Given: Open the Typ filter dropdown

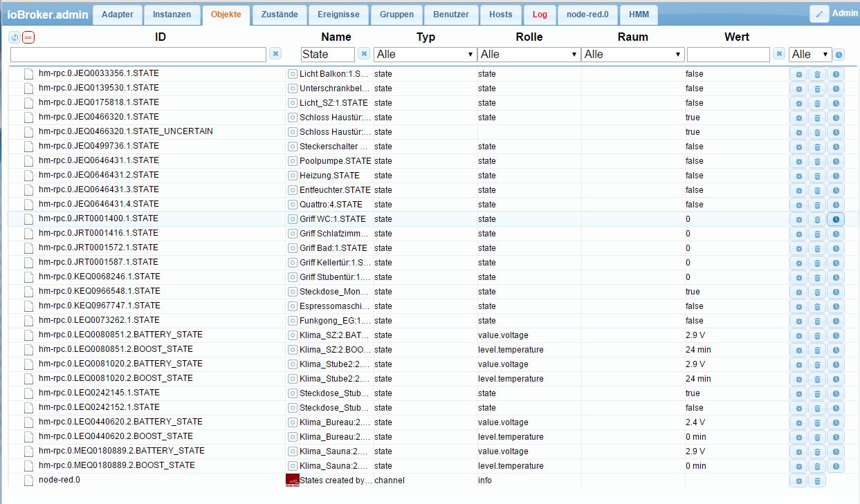Looking at the screenshot, I should click(426, 54).
